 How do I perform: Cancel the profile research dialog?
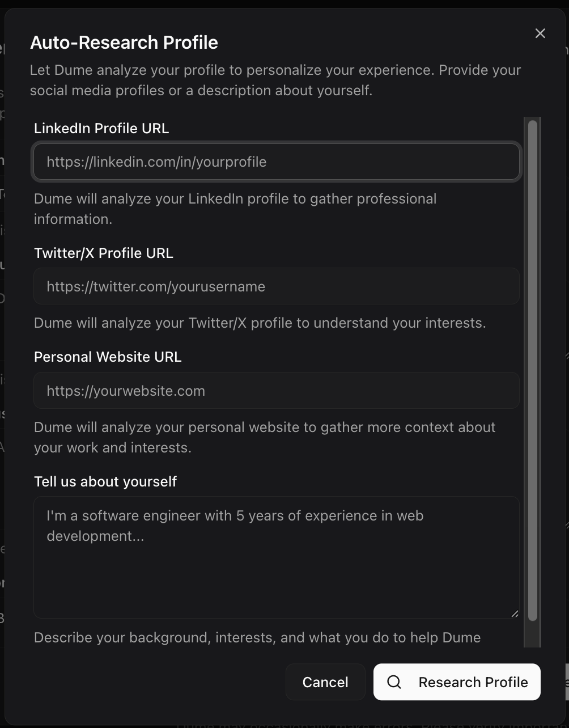pyautogui.click(x=325, y=682)
